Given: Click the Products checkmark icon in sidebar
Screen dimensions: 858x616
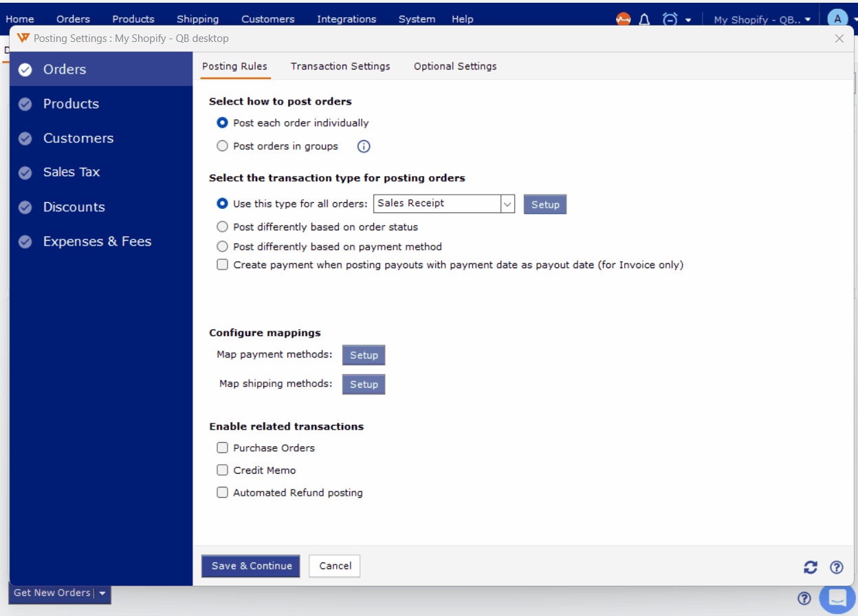Looking at the screenshot, I should click(25, 104).
